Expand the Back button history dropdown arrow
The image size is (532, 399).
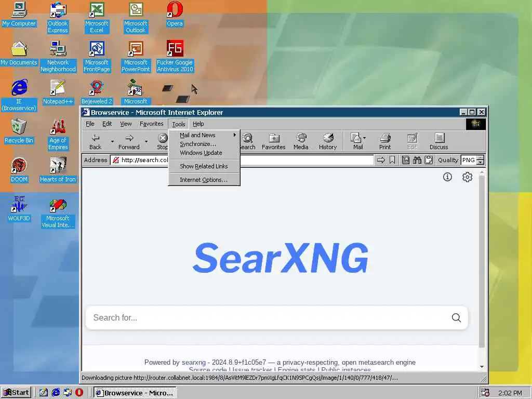point(112,141)
